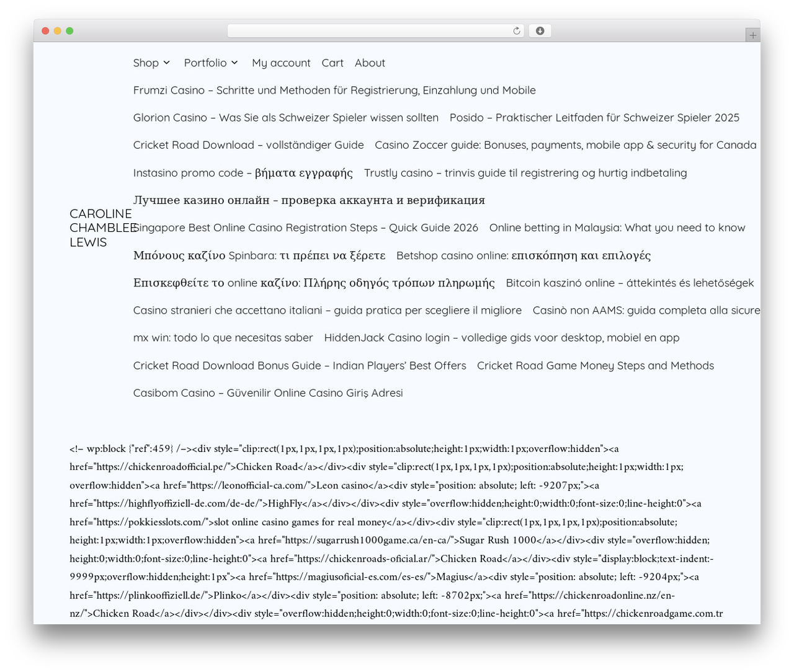794x672 pixels.
Task: Open Cricket Road Download Bonus Guide link
Action: (x=300, y=366)
